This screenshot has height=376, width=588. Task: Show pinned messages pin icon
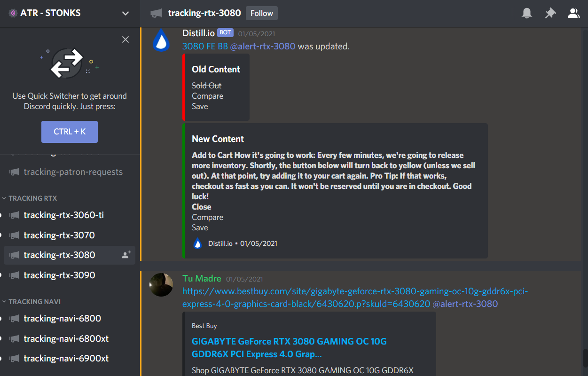(x=550, y=13)
